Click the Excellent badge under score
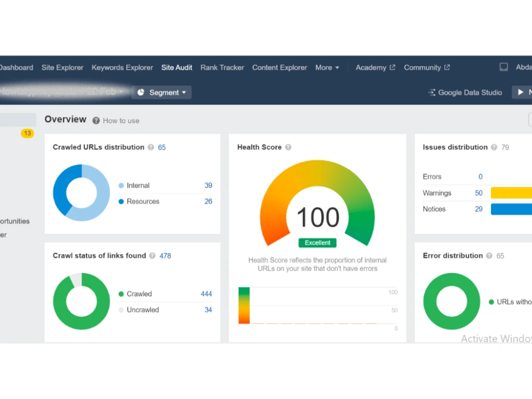 click(x=317, y=243)
